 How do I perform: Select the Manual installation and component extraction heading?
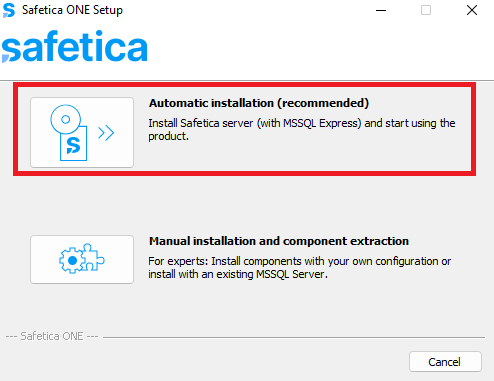coord(279,241)
